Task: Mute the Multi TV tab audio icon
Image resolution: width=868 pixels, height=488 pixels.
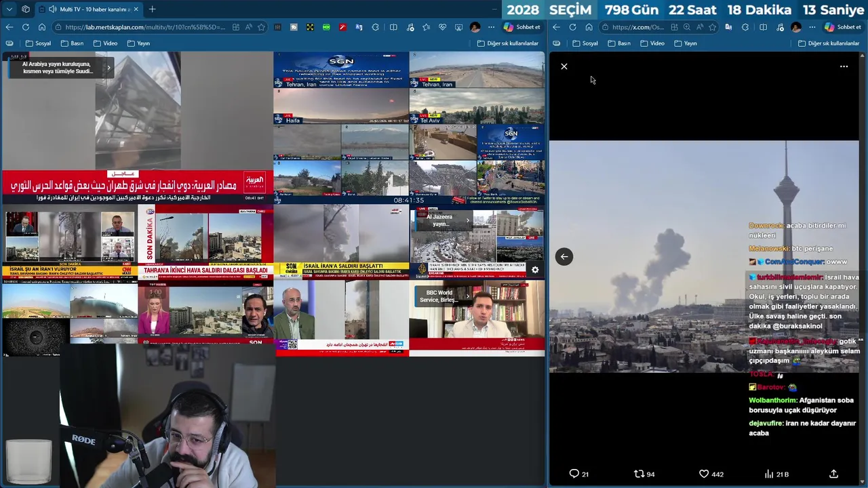Action: tap(52, 9)
